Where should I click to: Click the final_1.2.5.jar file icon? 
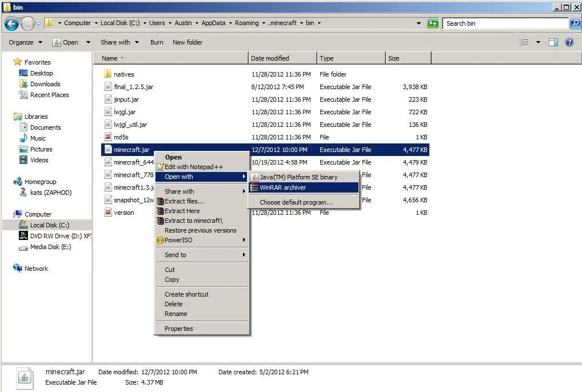click(x=107, y=87)
